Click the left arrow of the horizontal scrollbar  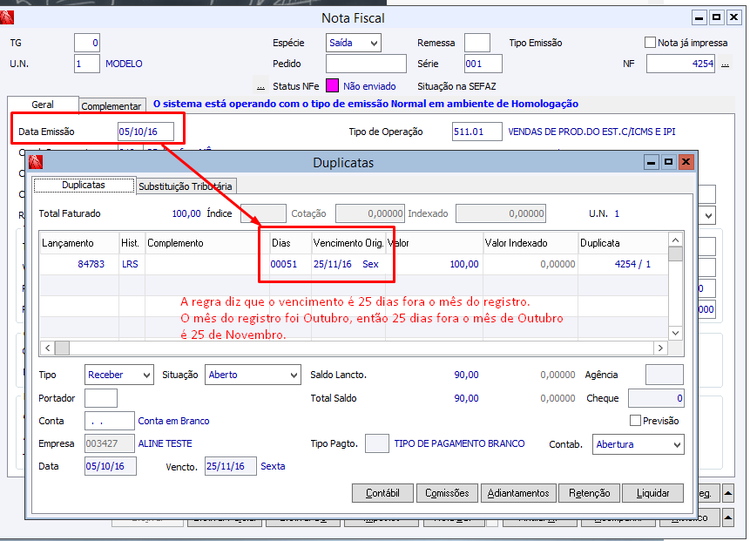tap(47, 348)
